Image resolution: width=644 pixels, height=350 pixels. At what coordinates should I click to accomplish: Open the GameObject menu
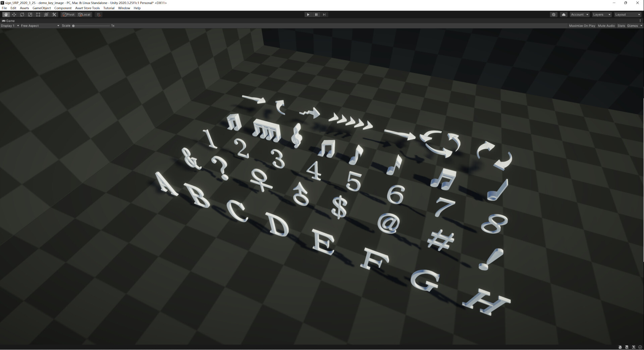pyautogui.click(x=41, y=8)
